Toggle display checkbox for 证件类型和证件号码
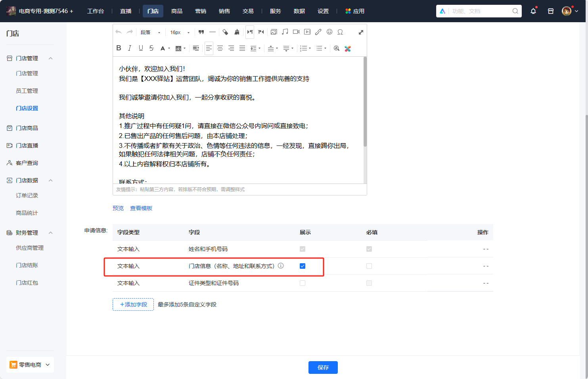 [303, 283]
